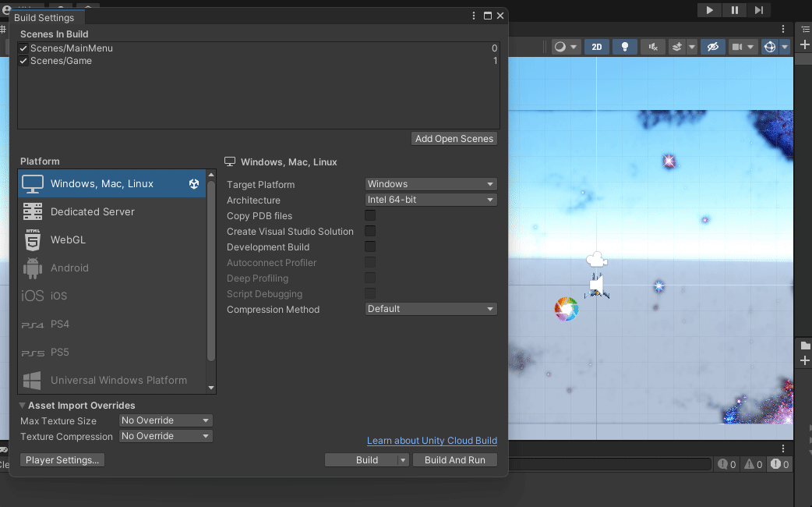
Task: Uncheck Scenes/MainMenu in Scenes In Build
Action: click(23, 48)
